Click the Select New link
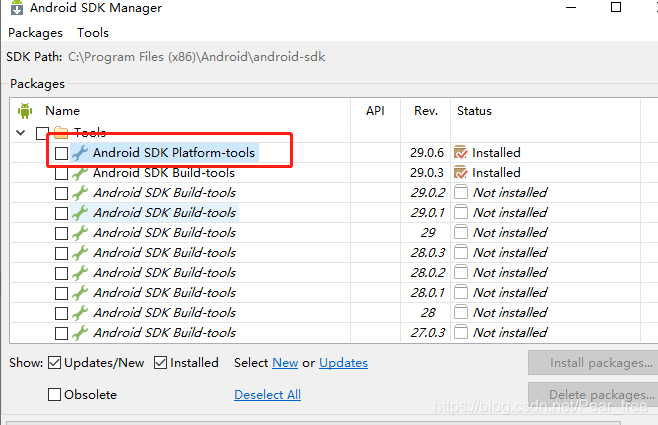This screenshot has width=658, height=425. pos(285,362)
